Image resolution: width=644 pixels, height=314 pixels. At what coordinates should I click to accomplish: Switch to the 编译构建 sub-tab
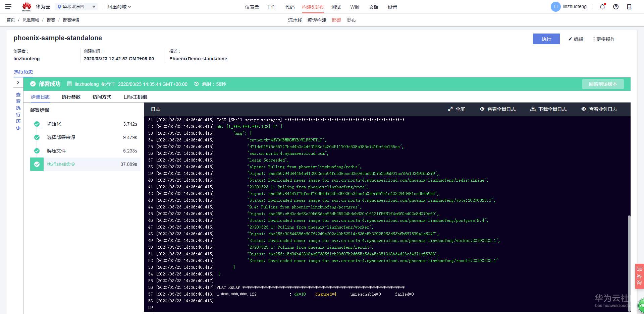click(317, 20)
